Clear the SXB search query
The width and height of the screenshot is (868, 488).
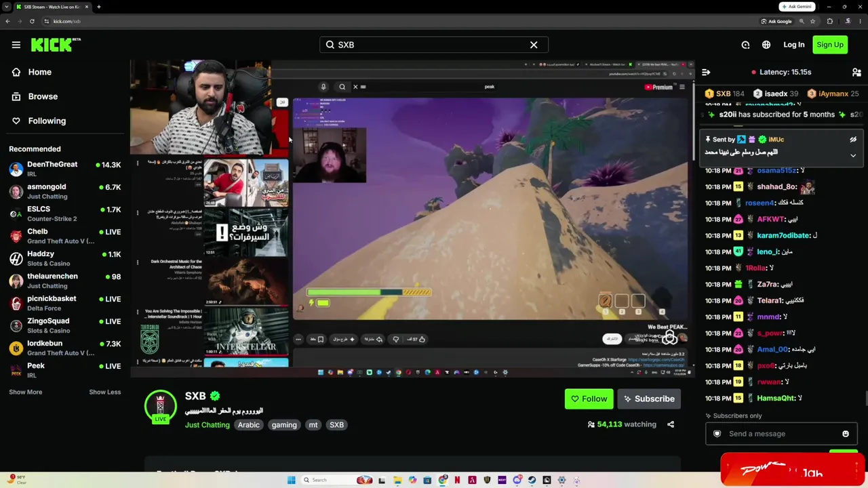click(534, 45)
